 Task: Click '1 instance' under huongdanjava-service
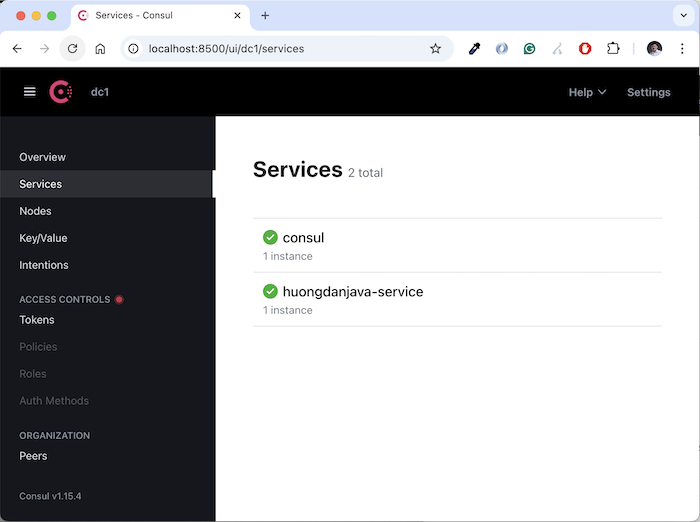coord(288,310)
